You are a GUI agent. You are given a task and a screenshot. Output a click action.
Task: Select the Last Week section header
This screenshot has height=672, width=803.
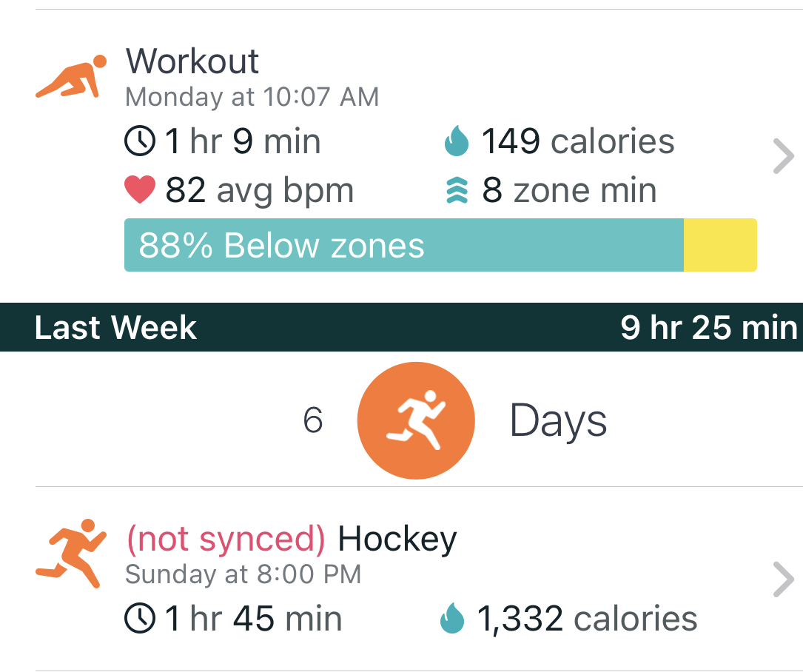click(115, 327)
